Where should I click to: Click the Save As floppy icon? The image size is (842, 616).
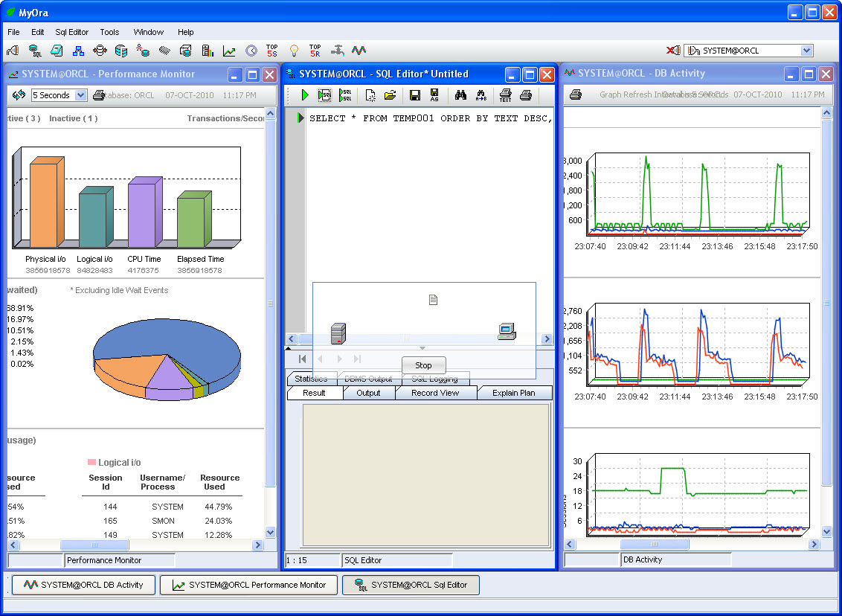click(434, 95)
